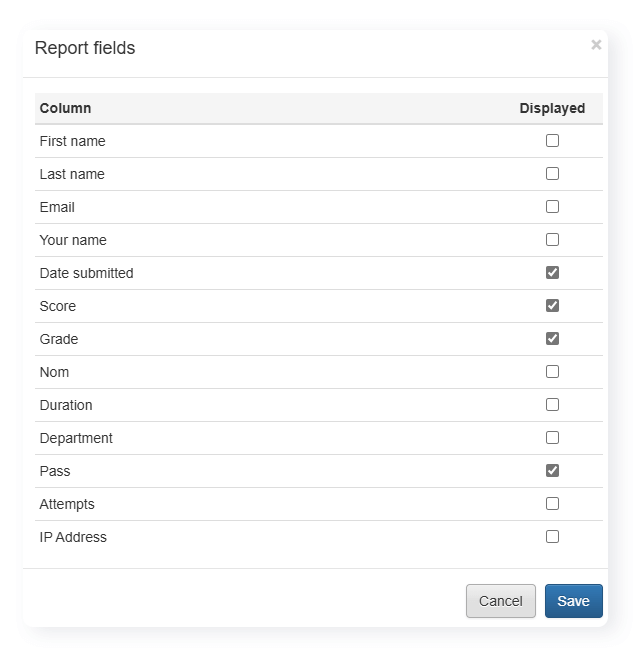
Task: Close the Report fields dialog with X
Action: point(596,45)
